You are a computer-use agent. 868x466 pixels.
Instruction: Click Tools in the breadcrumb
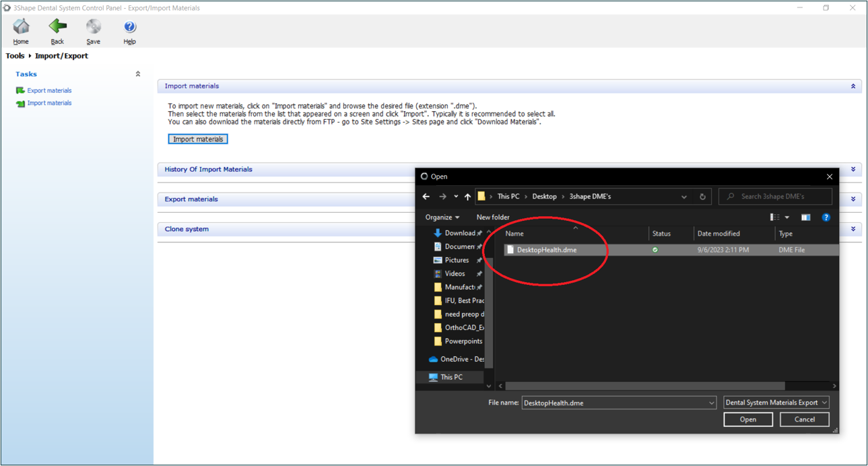[15, 56]
